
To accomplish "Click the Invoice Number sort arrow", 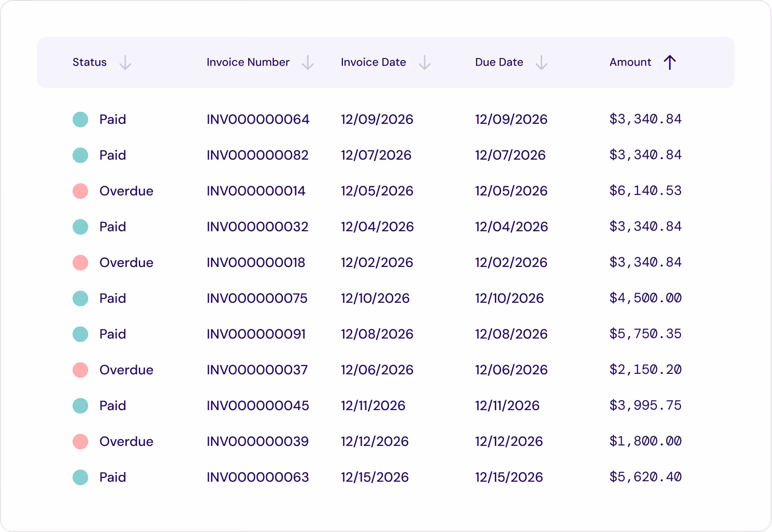I will tap(308, 62).
